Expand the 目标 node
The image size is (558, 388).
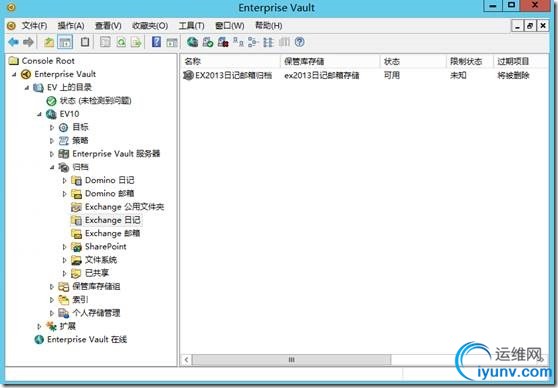pos(52,127)
